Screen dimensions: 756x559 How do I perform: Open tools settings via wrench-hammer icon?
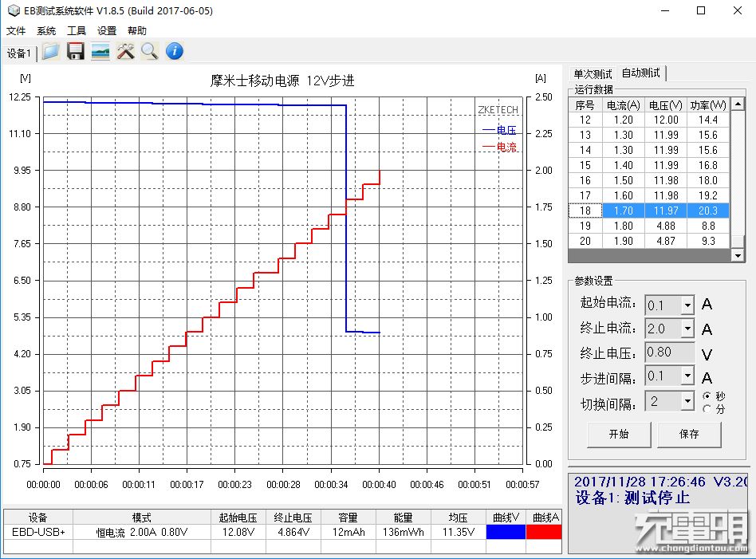125,51
